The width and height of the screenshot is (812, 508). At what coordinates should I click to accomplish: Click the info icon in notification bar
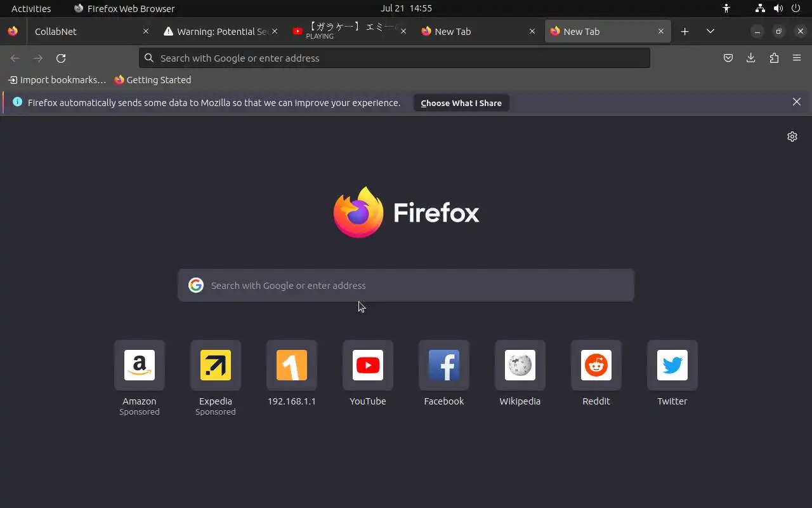[17, 102]
